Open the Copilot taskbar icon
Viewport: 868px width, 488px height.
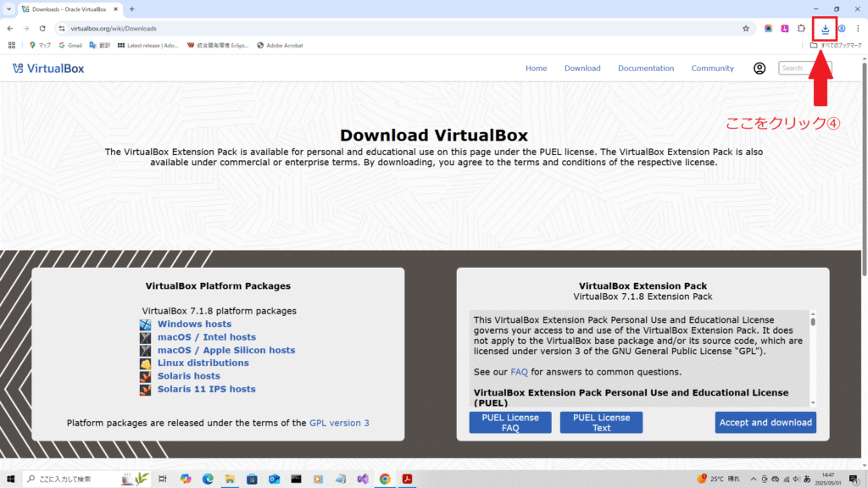186,480
